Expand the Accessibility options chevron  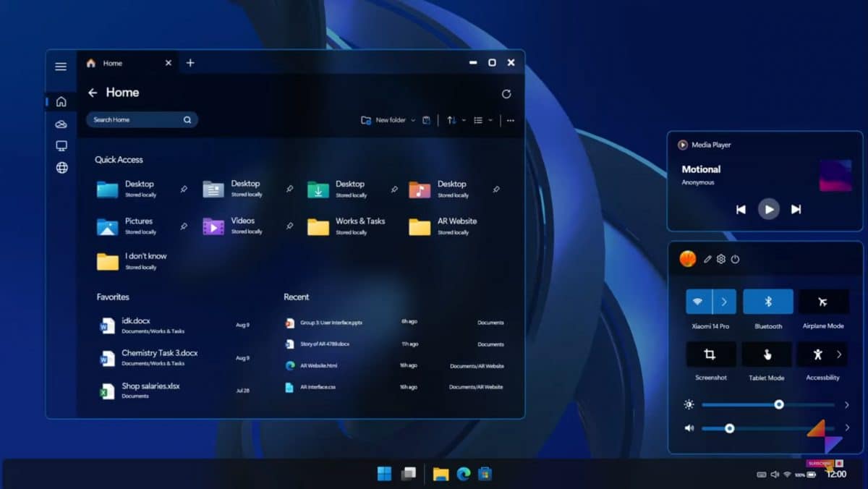click(839, 354)
